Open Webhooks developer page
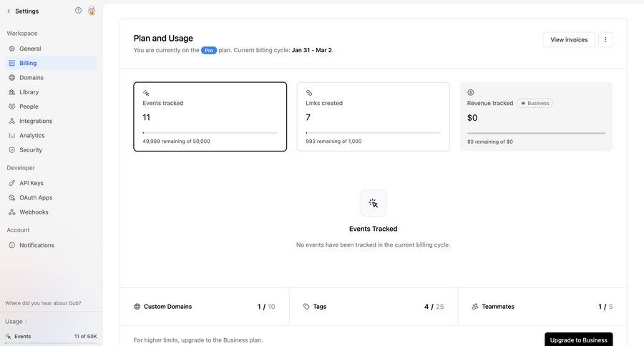644x346 pixels. click(52, 212)
